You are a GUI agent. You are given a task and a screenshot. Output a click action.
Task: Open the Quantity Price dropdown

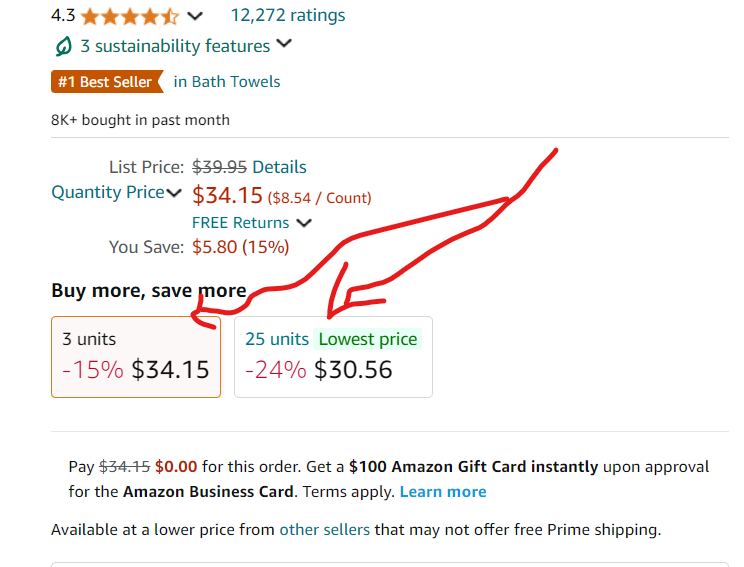(116, 192)
